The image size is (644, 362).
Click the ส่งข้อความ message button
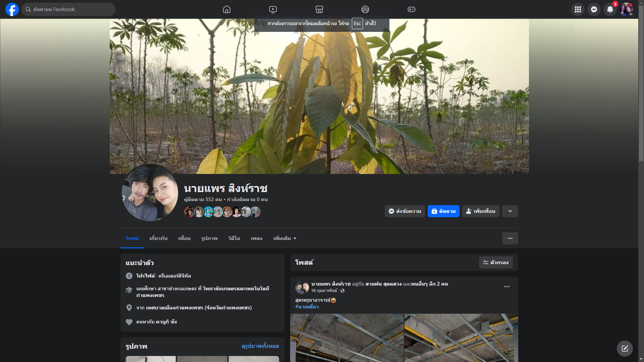point(405,211)
